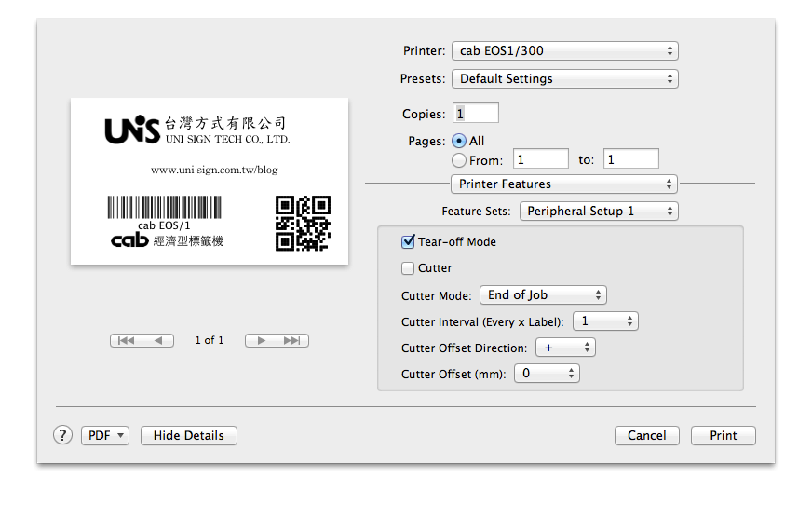Click the Help question mark button
This screenshot has height=519, width=812.
pos(62,435)
